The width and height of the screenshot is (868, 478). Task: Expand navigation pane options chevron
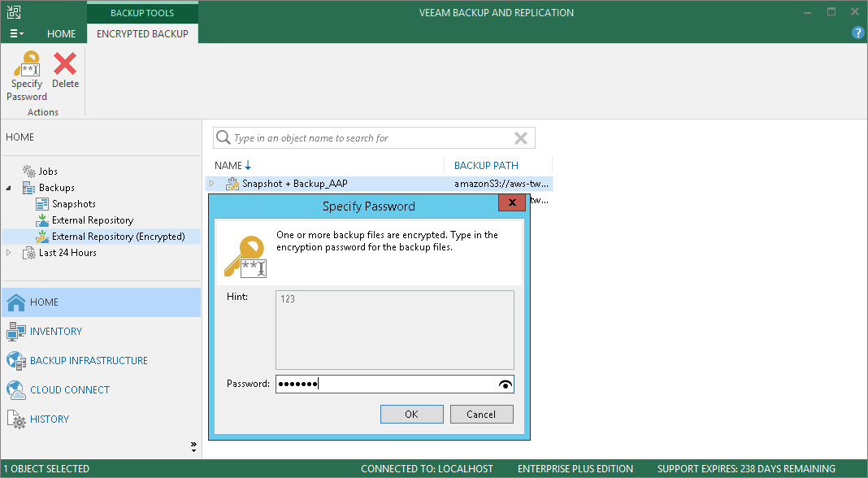pos(193,447)
